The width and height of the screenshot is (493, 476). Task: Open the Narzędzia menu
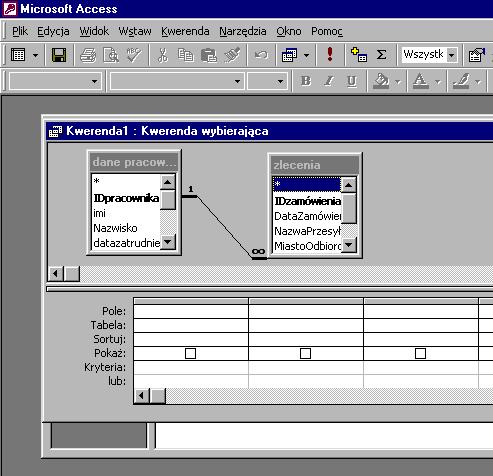(243, 31)
